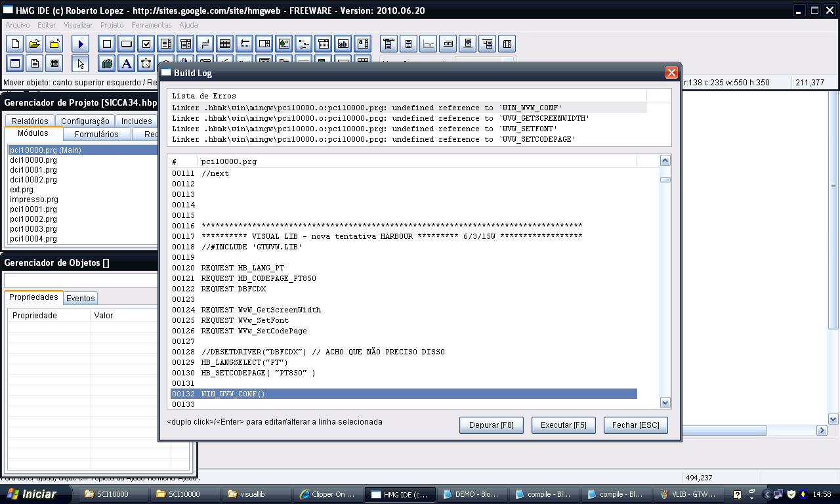The width and height of the screenshot is (840, 504).
Task: Select dci10001.prg in module list
Action: pyautogui.click(x=33, y=170)
